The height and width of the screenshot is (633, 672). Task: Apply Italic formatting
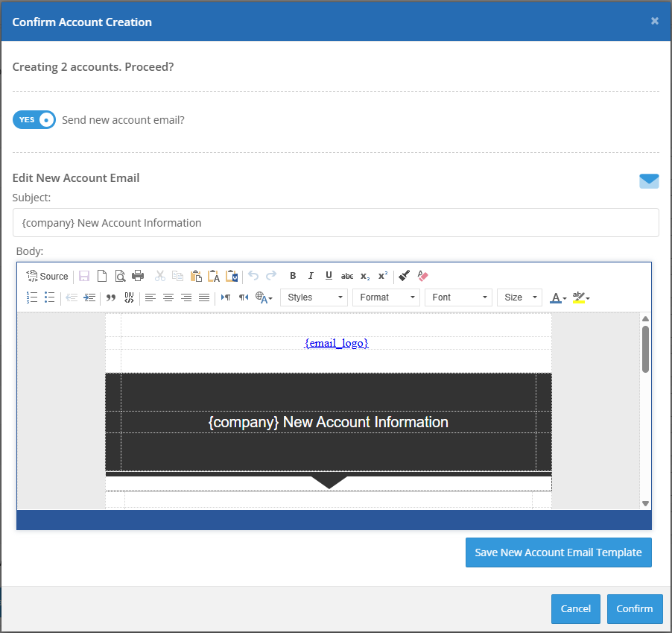(x=311, y=276)
